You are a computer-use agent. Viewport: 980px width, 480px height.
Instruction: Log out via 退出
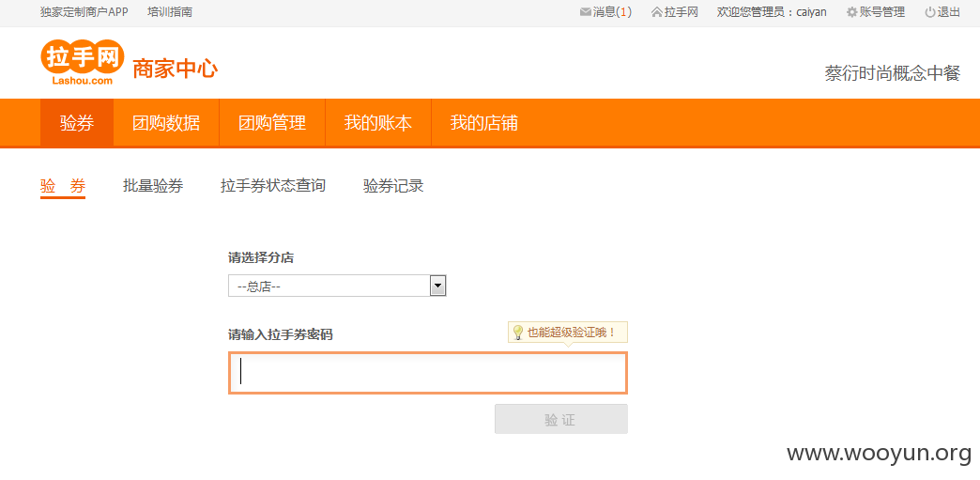point(942,12)
